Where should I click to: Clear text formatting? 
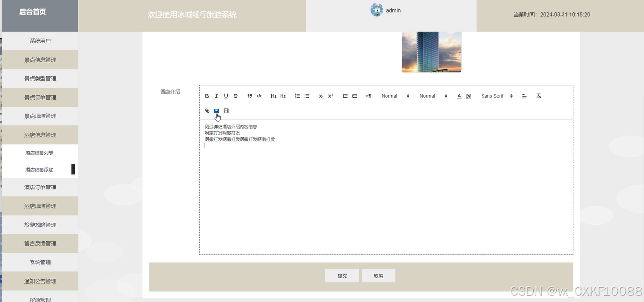pyautogui.click(x=539, y=96)
